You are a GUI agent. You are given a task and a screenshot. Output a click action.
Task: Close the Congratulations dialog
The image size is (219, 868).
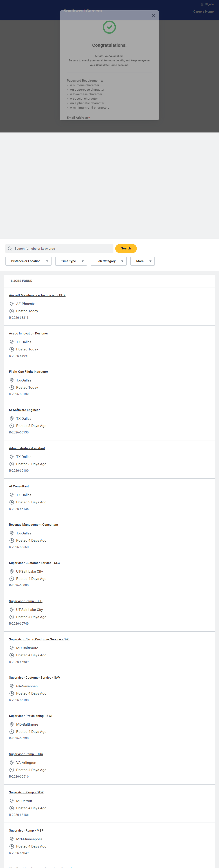[153, 16]
